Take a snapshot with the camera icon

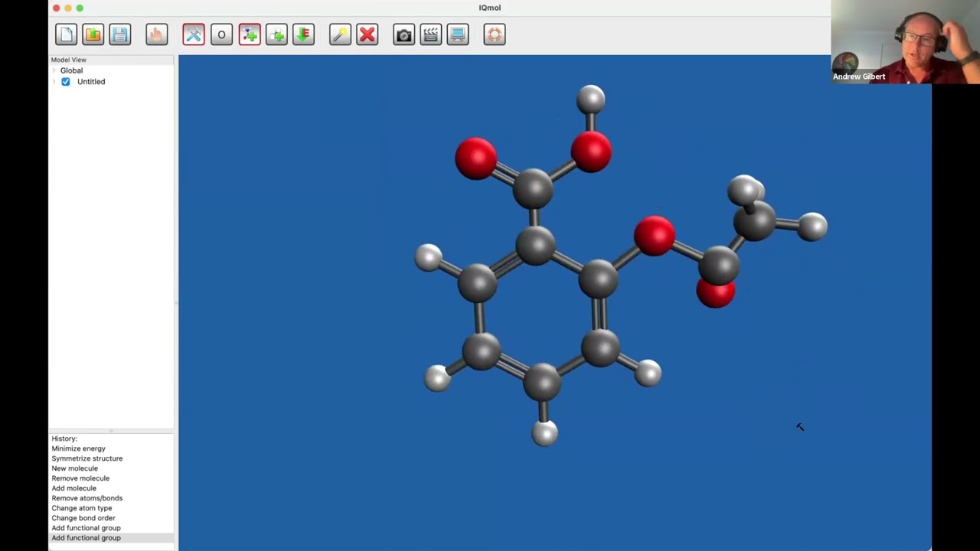tap(403, 34)
